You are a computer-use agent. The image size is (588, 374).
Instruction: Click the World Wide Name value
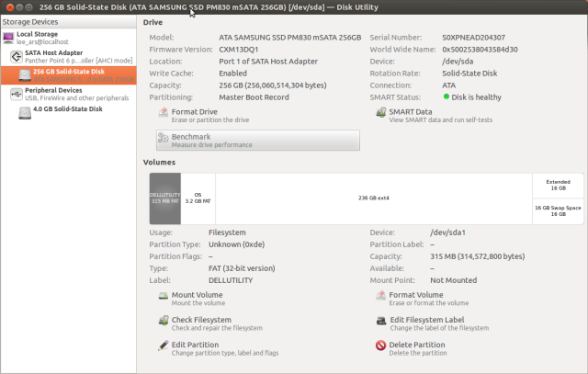tap(480, 50)
